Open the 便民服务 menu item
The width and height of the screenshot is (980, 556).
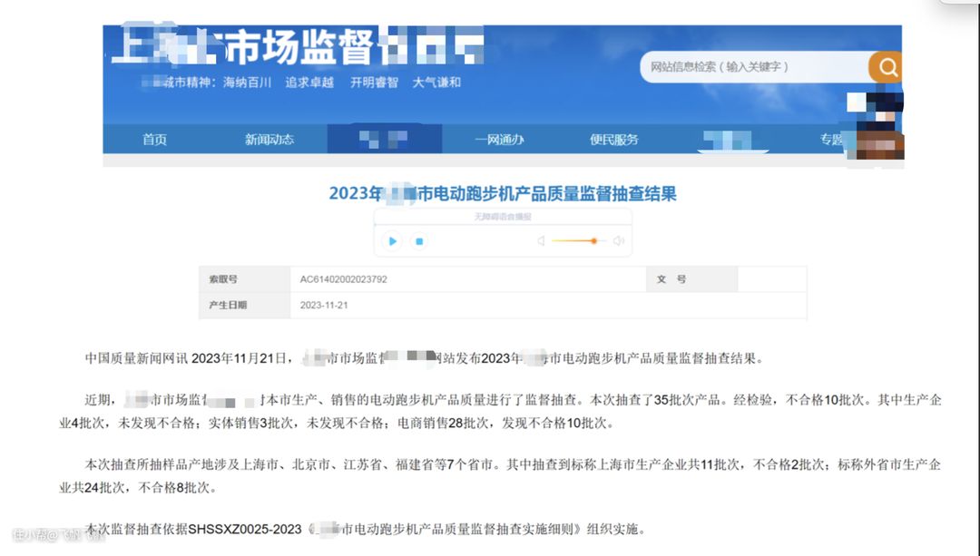pyautogui.click(x=614, y=140)
